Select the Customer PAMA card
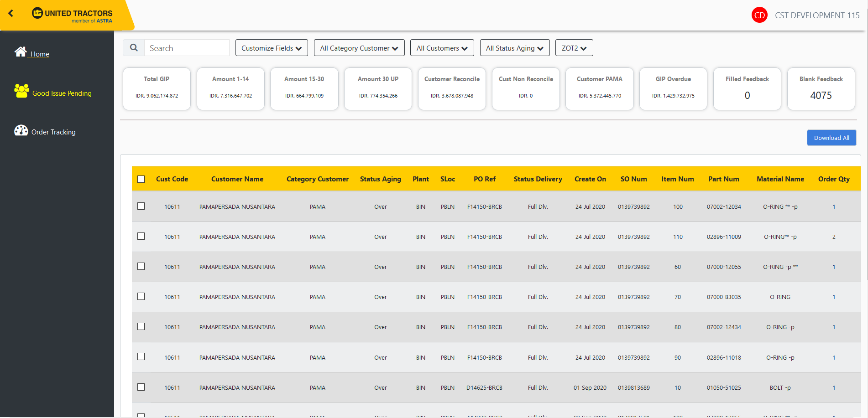The image size is (868, 418). 600,89
